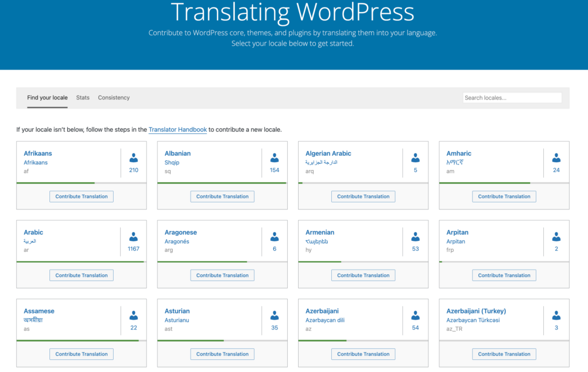Click the contributors icon on Arabic card
Viewport: 588px width, 372px height.
point(133,236)
